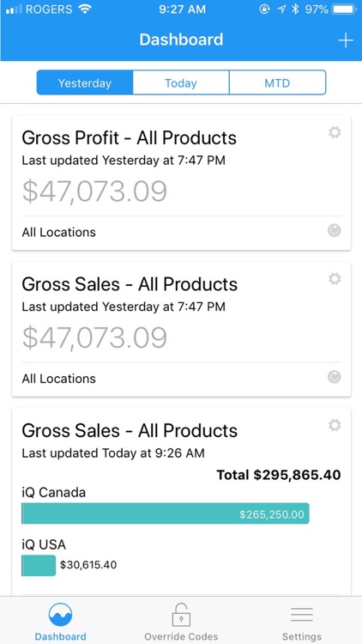Open the Override Codes lock icon
This screenshot has width=362, height=644.
(x=181, y=615)
